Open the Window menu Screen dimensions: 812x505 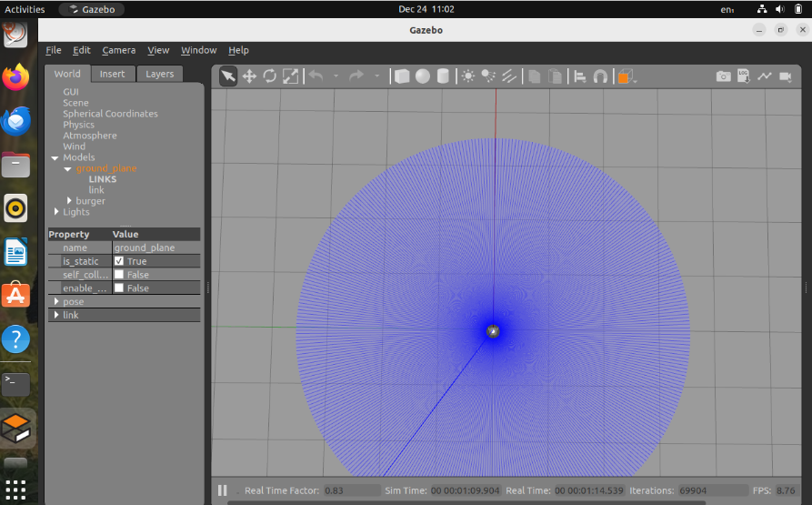(x=198, y=50)
